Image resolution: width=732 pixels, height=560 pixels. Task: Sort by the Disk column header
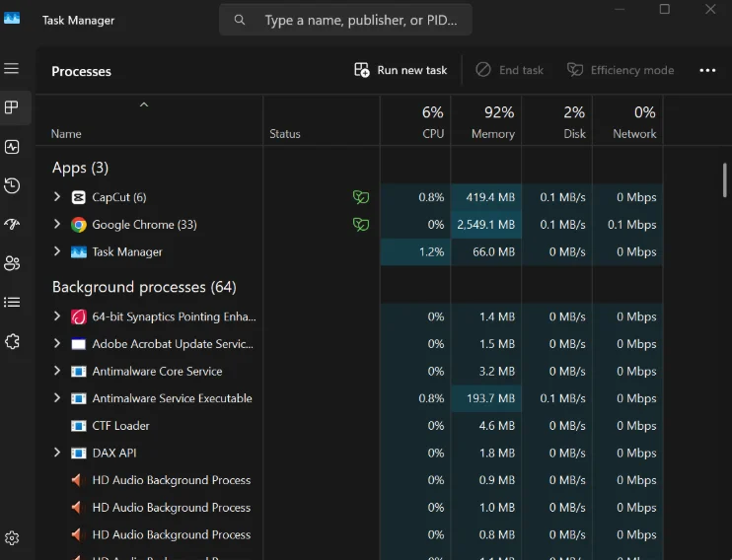pos(557,121)
